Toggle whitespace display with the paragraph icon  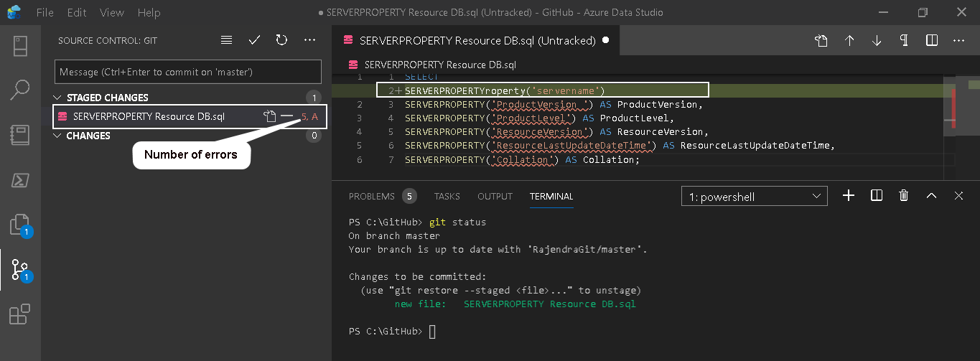tap(904, 41)
